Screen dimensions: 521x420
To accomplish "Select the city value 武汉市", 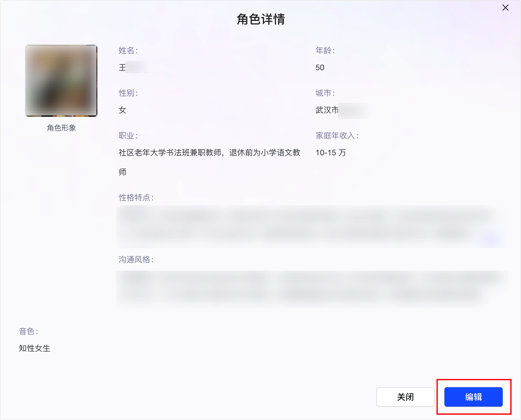I will 327,110.
